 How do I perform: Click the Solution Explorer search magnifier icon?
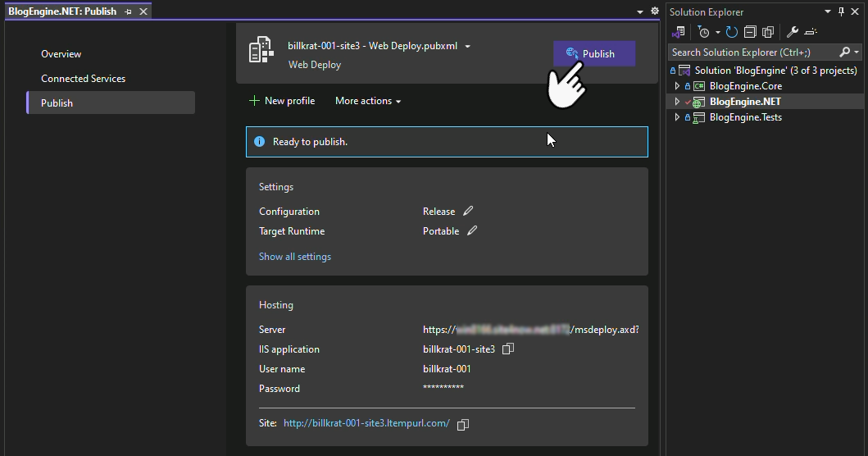844,52
